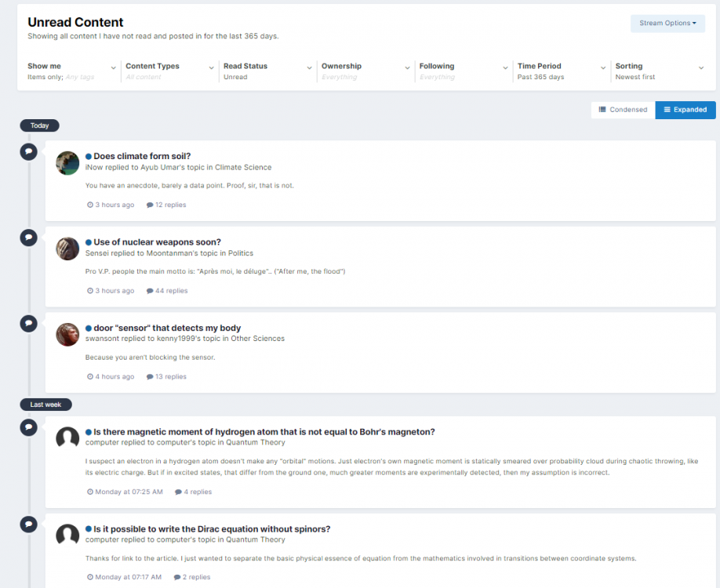The height and width of the screenshot is (588, 720).
Task: Click the comment bubble icon on the door sensor entry
Action: [x=28, y=323]
